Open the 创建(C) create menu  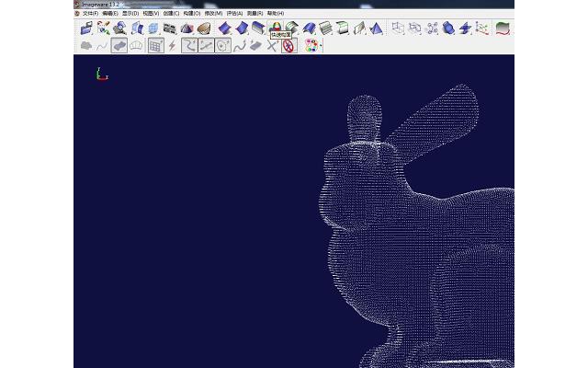171,13
